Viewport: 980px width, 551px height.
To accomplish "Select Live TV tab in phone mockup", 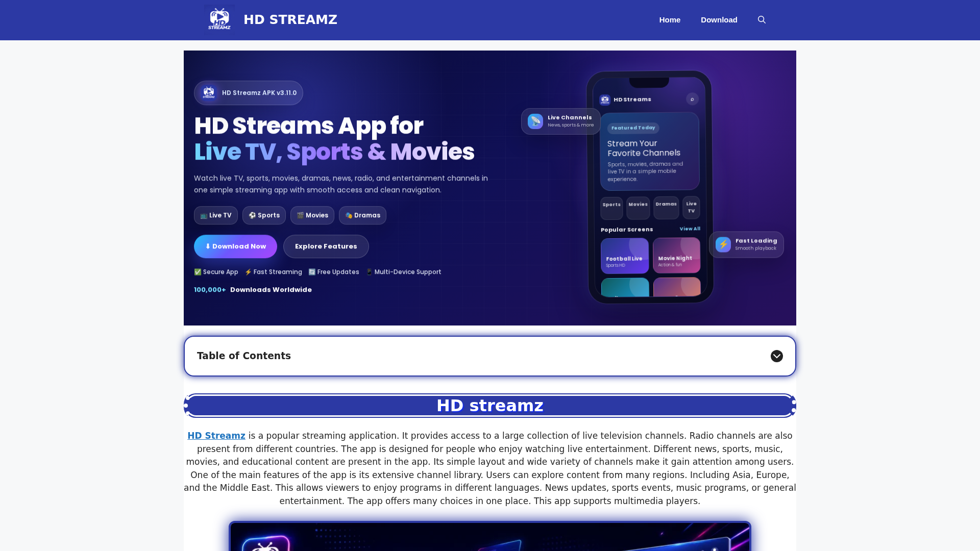I will click(691, 207).
